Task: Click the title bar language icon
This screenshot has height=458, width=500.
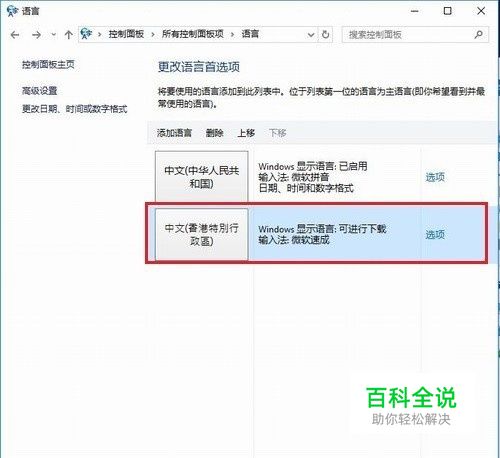Action: point(12,11)
